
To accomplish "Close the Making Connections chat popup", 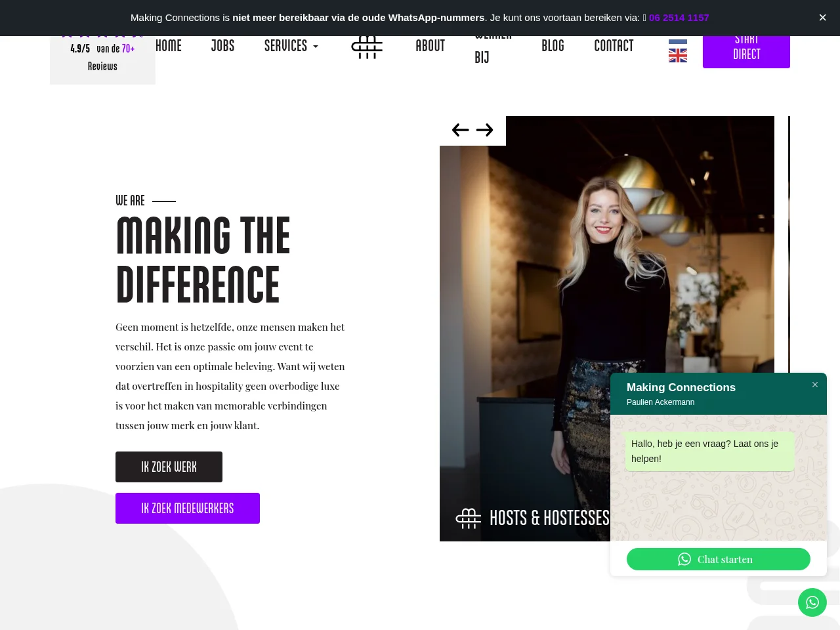I will tap(815, 385).
